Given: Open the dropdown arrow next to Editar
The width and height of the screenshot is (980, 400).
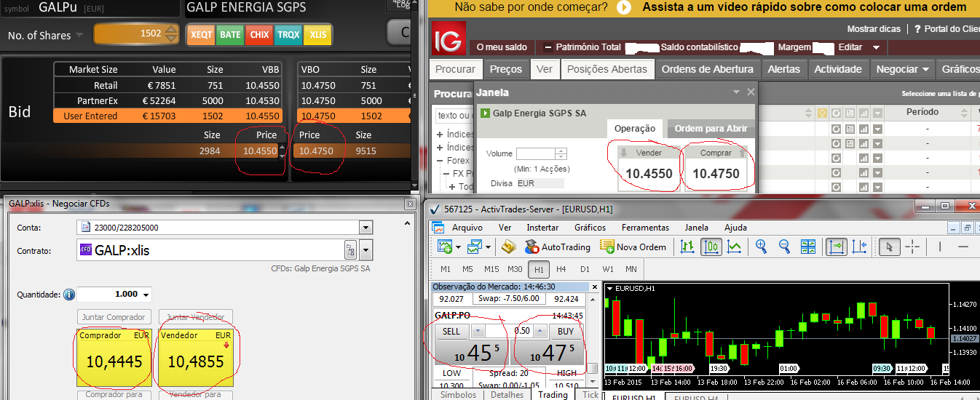Looking at the screenshot, I should (x=876, y=47).
